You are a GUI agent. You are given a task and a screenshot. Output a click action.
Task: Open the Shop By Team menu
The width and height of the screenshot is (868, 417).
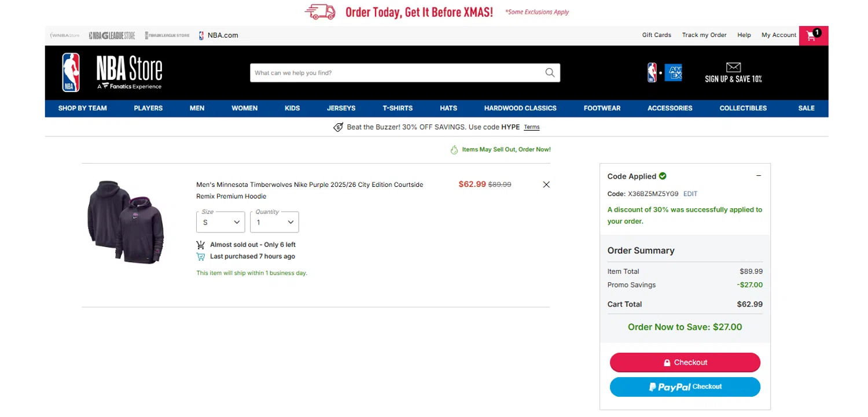[x=83, y=108]
